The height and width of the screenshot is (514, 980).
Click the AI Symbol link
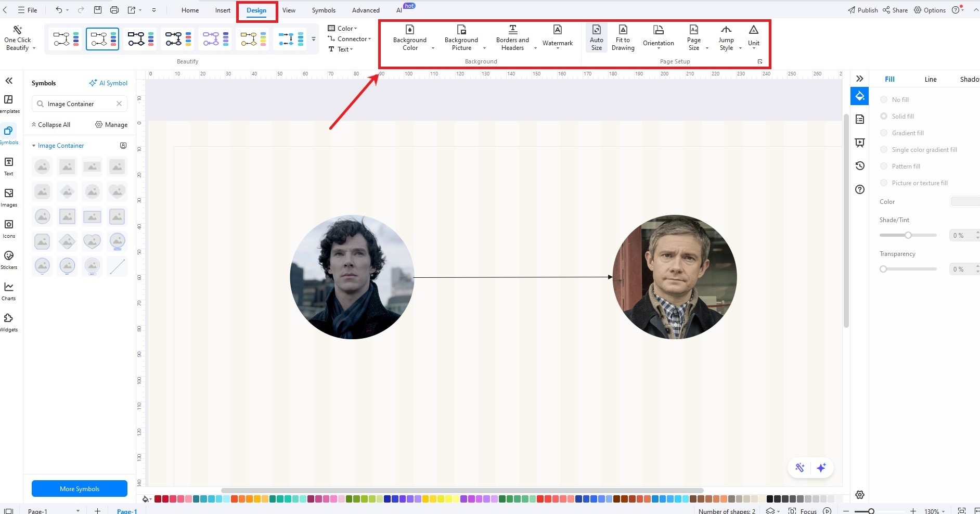[108, 83]
